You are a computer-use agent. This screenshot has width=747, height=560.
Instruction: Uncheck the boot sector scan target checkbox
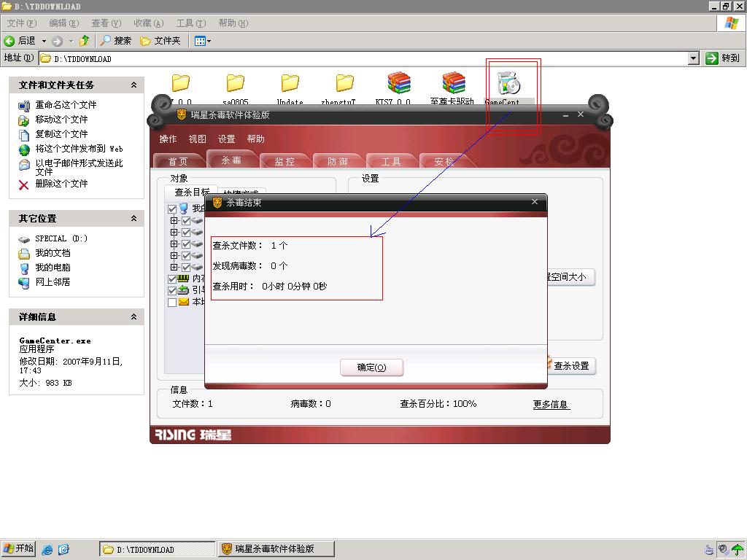pos(172,290)
